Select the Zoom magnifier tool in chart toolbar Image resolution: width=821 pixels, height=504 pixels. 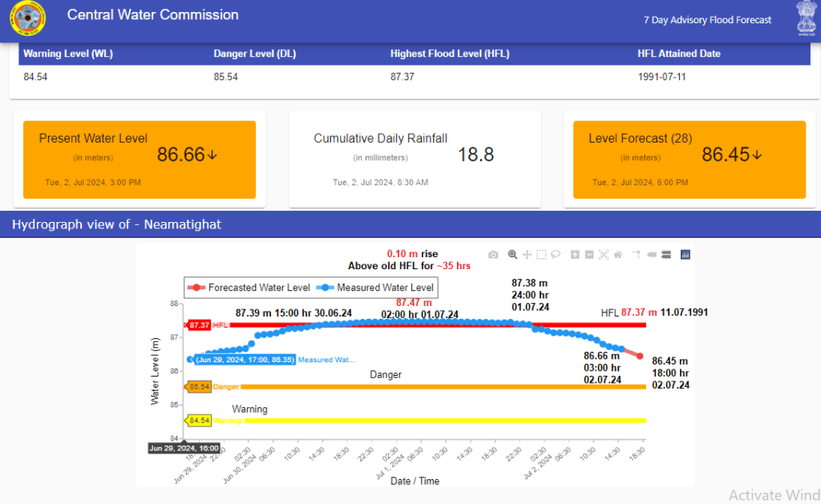point(512,255)
